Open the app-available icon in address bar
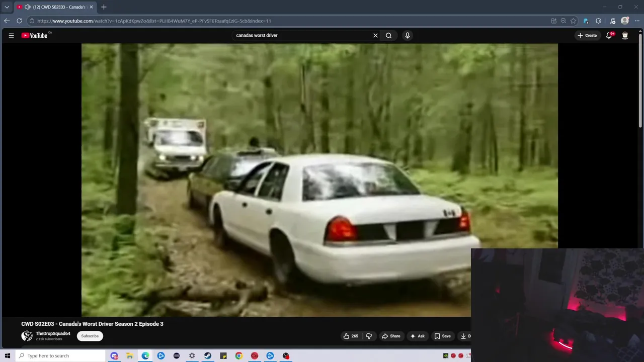Screen dimensions: 644x362 [x=553, y=21]
